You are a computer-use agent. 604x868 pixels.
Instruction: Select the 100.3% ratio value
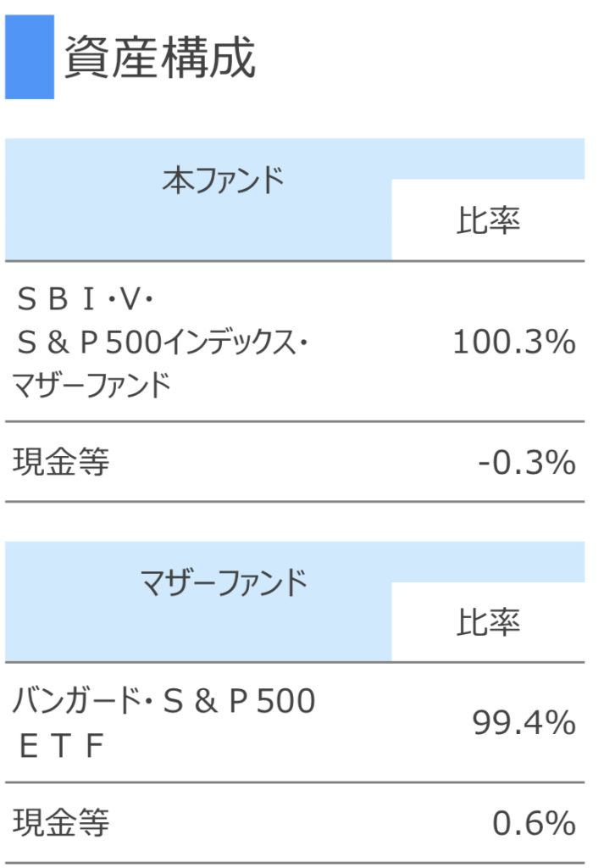(x=513, y=342)
